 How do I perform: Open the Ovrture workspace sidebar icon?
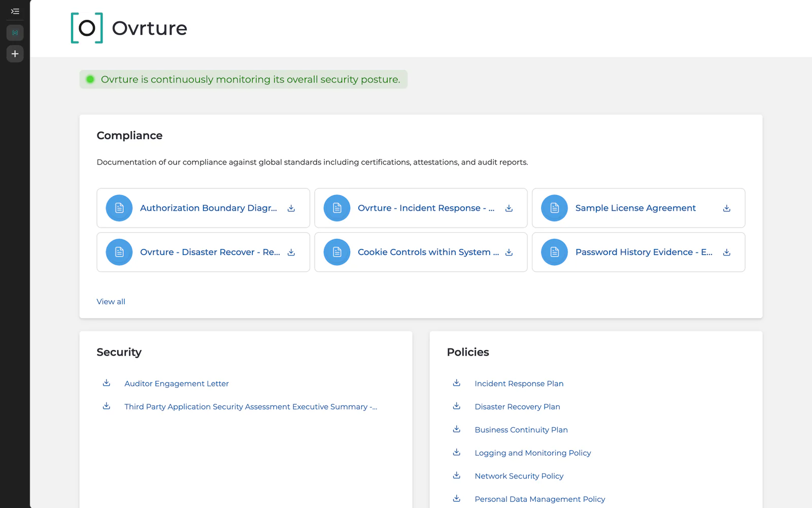coord(15,33)
